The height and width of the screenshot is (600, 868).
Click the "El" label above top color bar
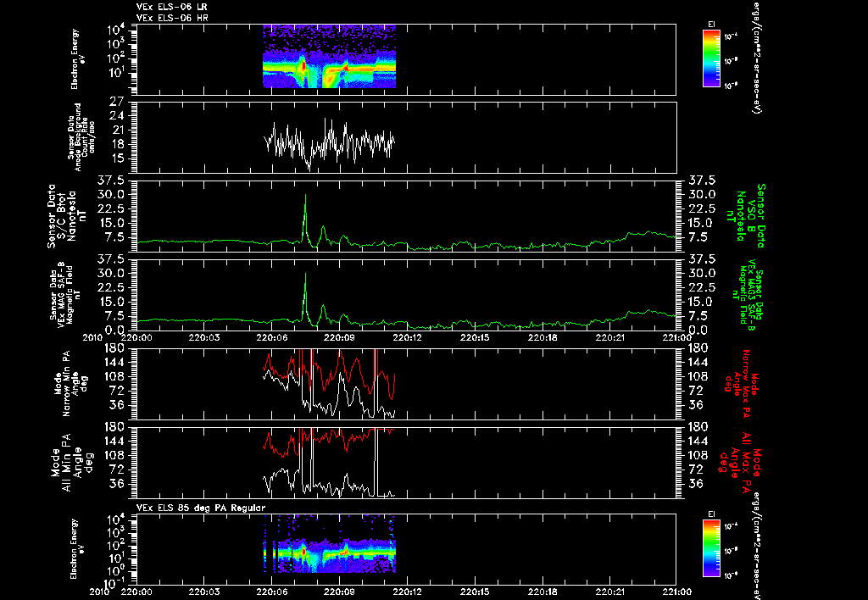click(711, 24)
